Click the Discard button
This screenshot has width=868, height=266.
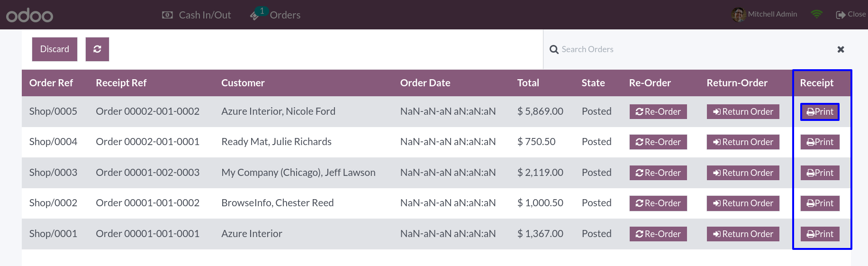(x=54, y=49)
